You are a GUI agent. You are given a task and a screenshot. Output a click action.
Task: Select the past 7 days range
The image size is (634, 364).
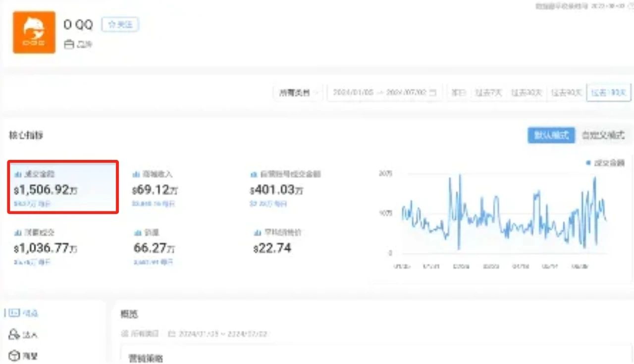point(488,93)
